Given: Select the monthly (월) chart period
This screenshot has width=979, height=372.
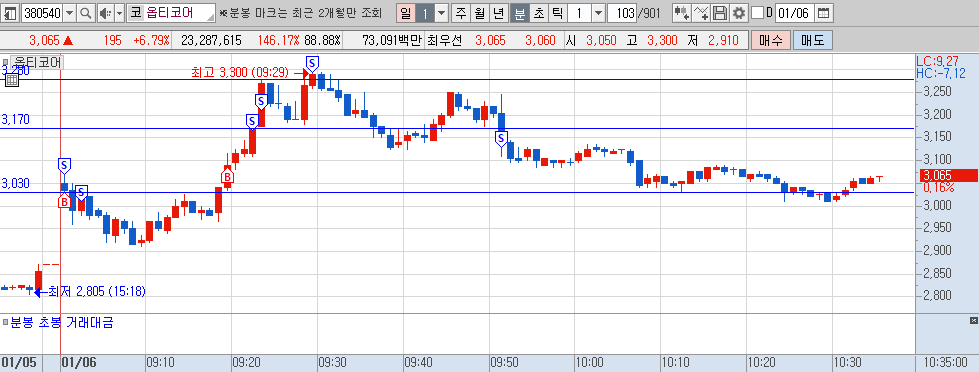Looking at the screenshot, I should point(480,12).
